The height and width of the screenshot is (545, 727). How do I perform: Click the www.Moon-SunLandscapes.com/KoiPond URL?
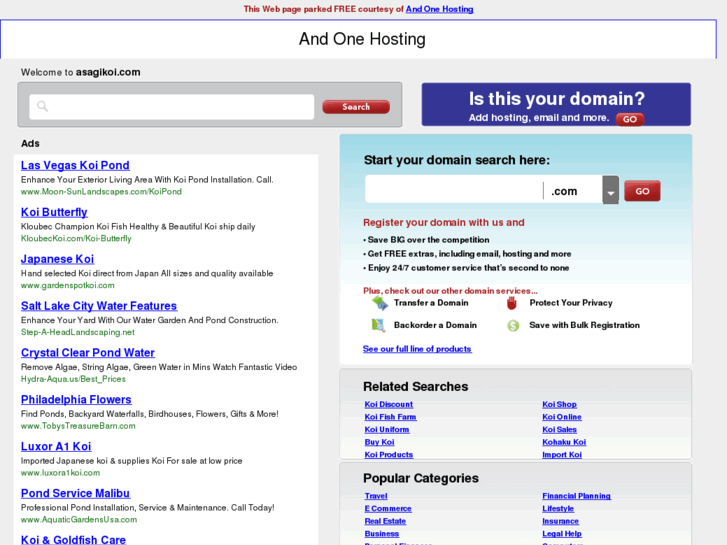click(x=101, y=192)
